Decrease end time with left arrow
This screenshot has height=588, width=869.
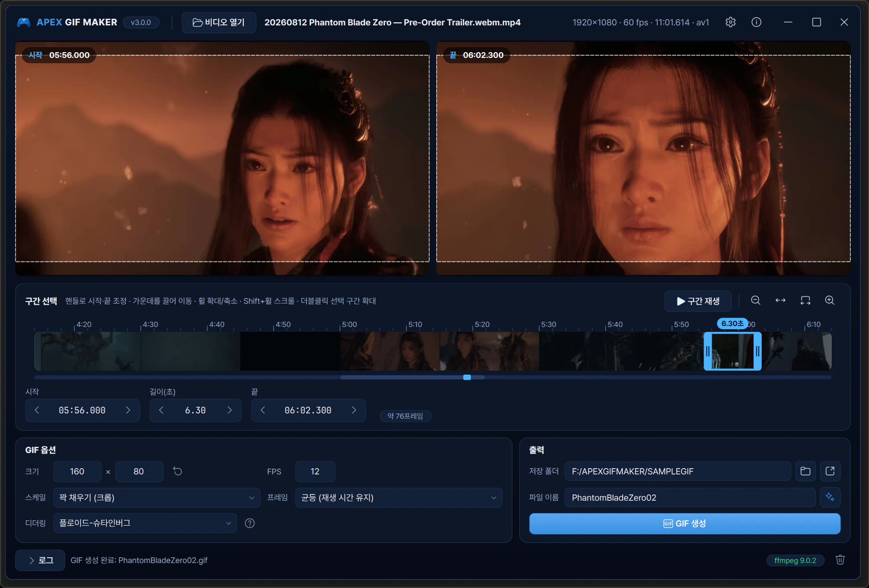[263, 410]
